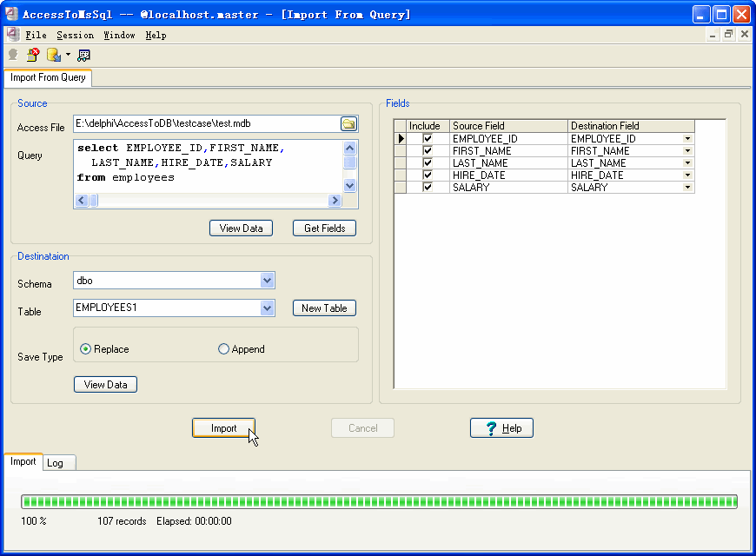Browse for Access file with folder icon
The image size is (756, 556).
(348, 124)
